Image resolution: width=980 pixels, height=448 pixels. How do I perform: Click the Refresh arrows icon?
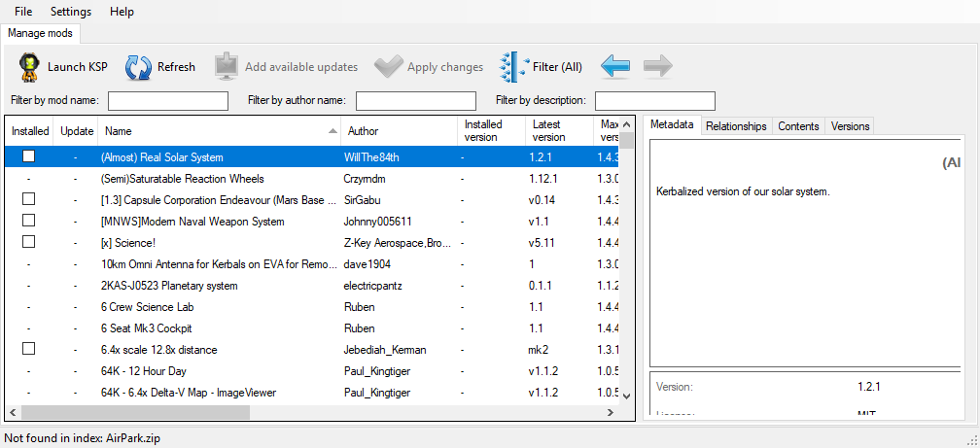pos(138,67)
